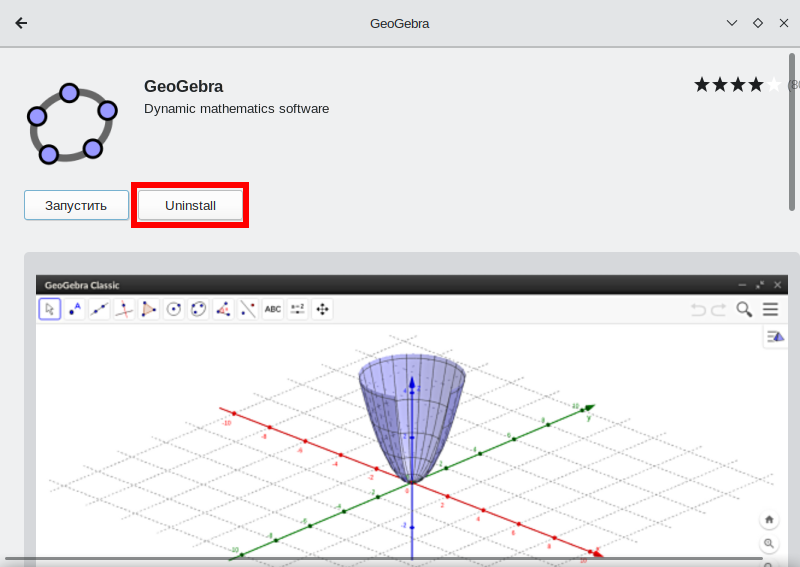
Task: Select the Move tool in screenshot toolbar
Action: [50, 309]
